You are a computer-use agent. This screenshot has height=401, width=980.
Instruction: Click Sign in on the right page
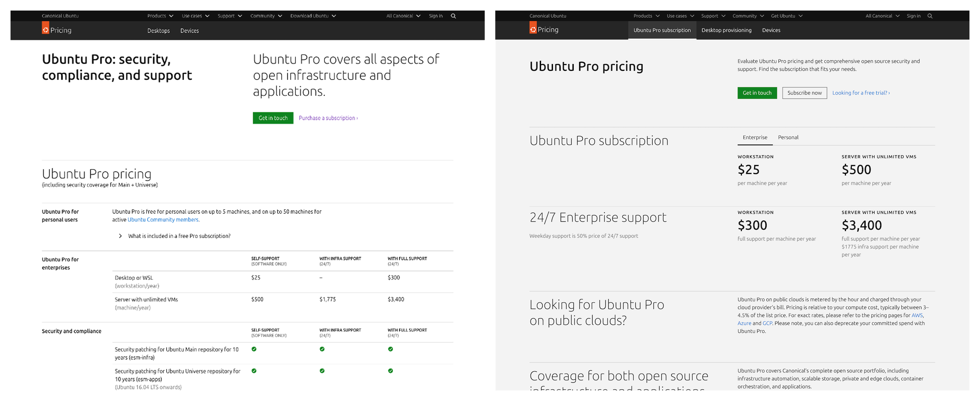[x=913, y=16]
